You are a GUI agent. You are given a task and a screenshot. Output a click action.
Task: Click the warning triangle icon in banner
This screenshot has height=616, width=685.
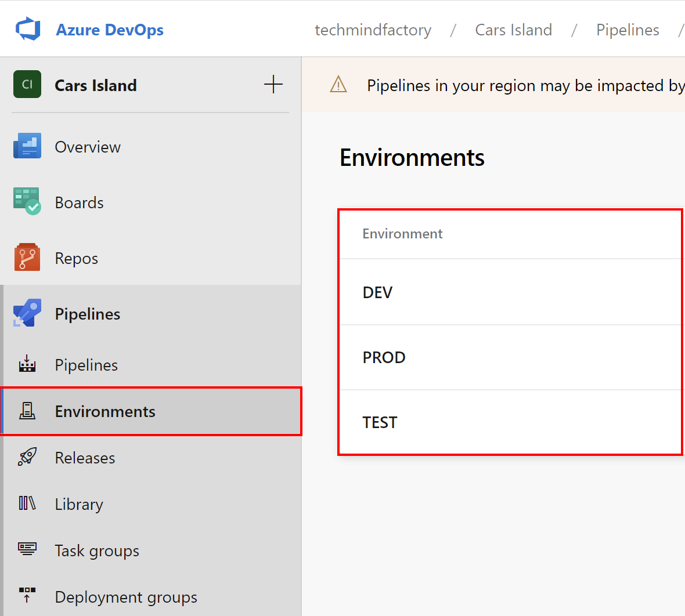pyautogui.click(x=338, y=84)
